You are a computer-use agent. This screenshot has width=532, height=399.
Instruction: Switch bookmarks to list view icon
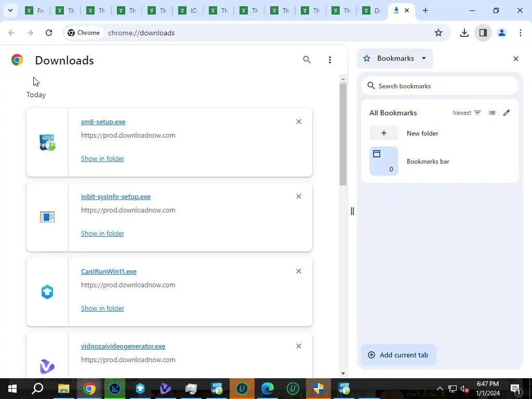click(x=492, y=113)
